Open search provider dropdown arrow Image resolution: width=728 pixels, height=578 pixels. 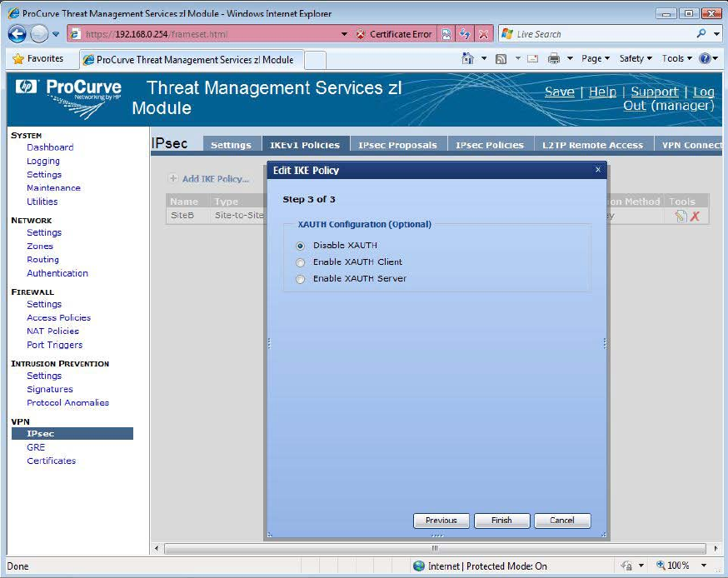(716, 34)
